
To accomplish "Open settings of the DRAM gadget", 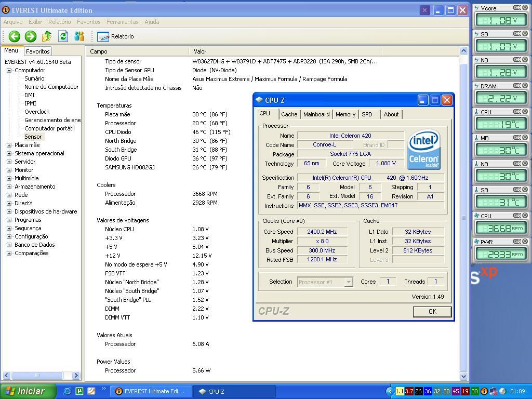I will coord(517,86).
